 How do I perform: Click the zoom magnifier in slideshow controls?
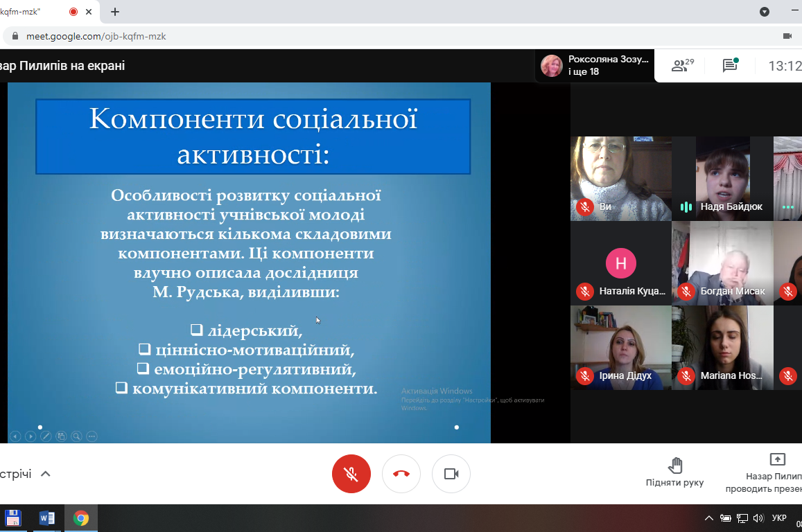coord(76,436)
